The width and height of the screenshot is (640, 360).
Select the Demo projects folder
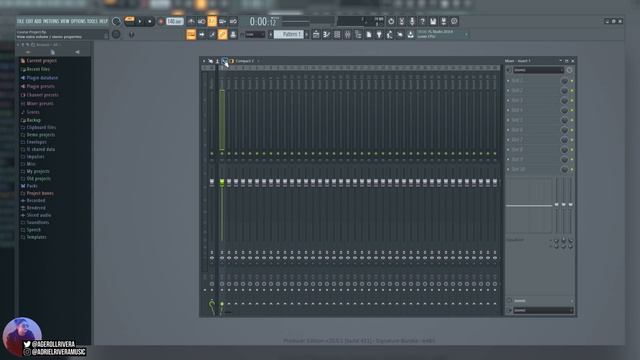38,135
